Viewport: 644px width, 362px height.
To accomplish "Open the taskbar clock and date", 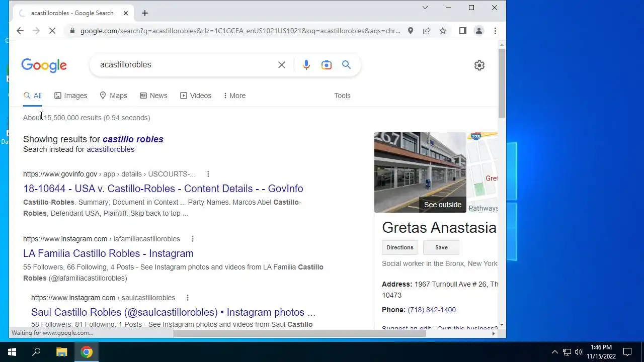I will 601,352.
